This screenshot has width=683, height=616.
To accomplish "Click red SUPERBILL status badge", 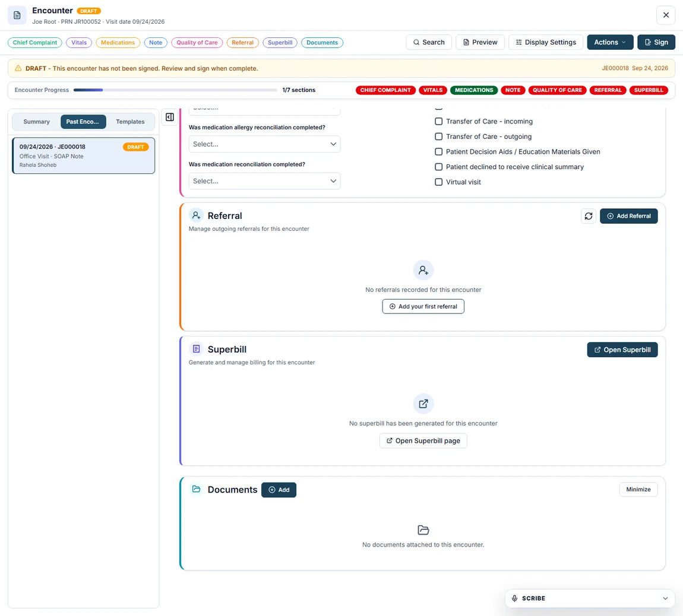I will click(x=649, y=90).
